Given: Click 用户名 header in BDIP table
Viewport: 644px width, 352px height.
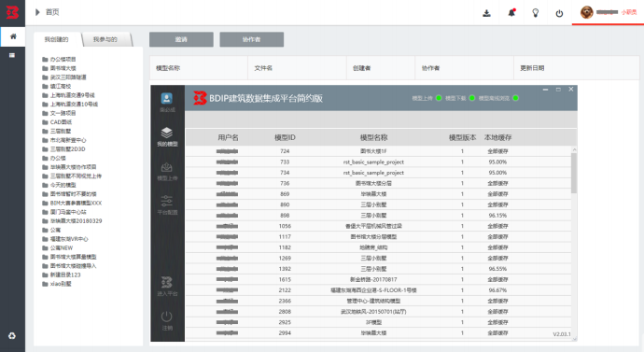Looking at the screenshot, I should point(228,137).
